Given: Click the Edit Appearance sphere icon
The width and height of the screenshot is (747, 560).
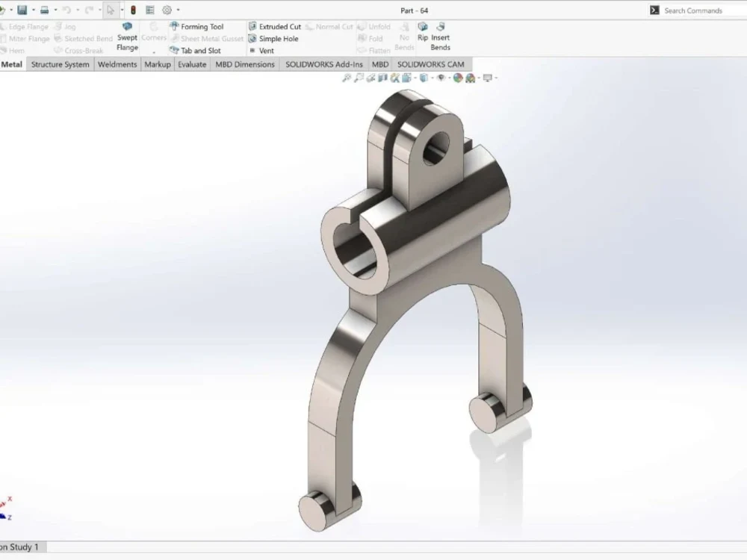Looking at the screenshot, I should point(458,78).
